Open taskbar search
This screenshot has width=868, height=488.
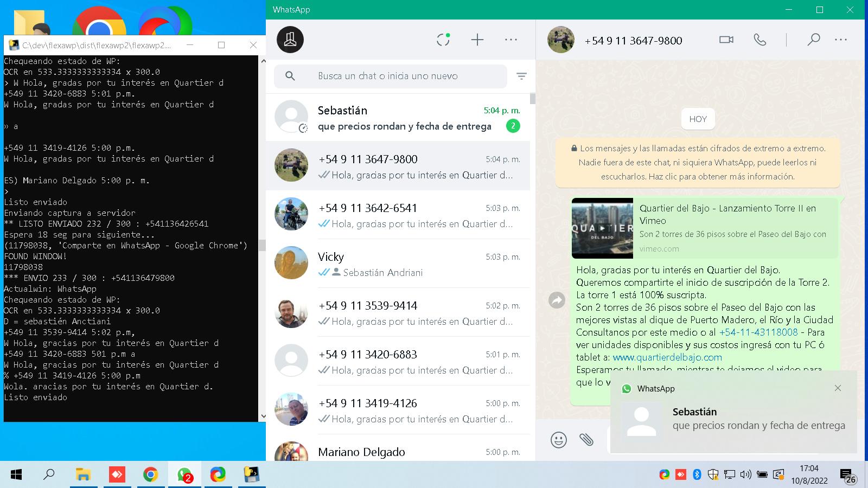(49, 475)
